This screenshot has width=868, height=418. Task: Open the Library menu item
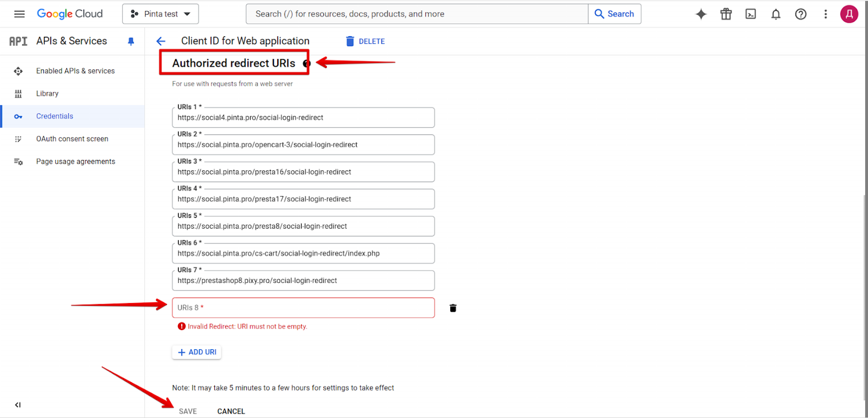point(47,94)
